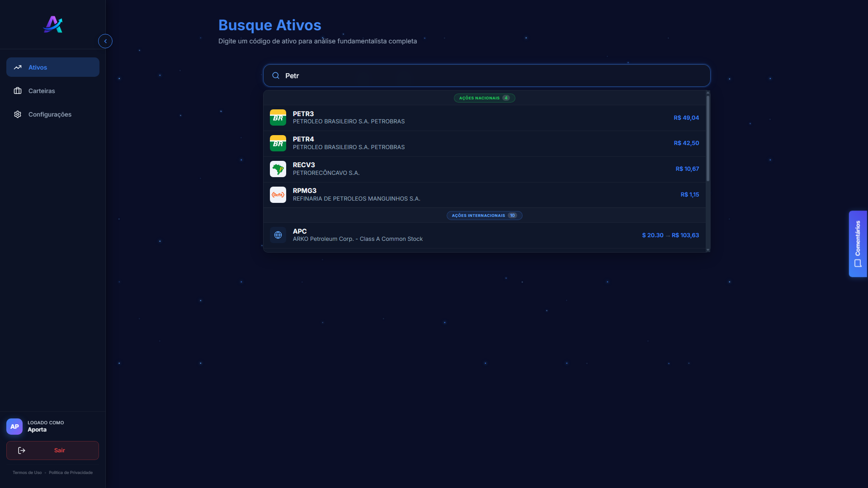
Task: Click REFINARIA DE PETROLEOS MANGUINHOS name
Action: 356,199
